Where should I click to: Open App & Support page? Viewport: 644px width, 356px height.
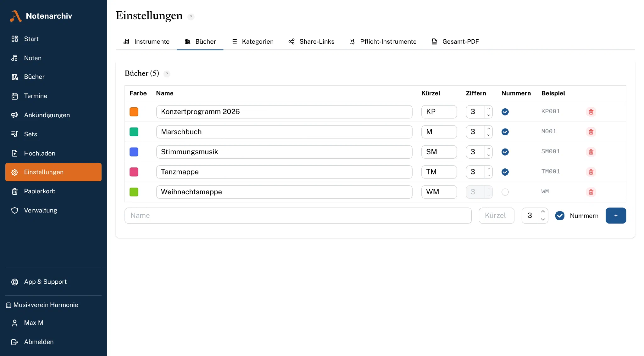pos(53,282)
